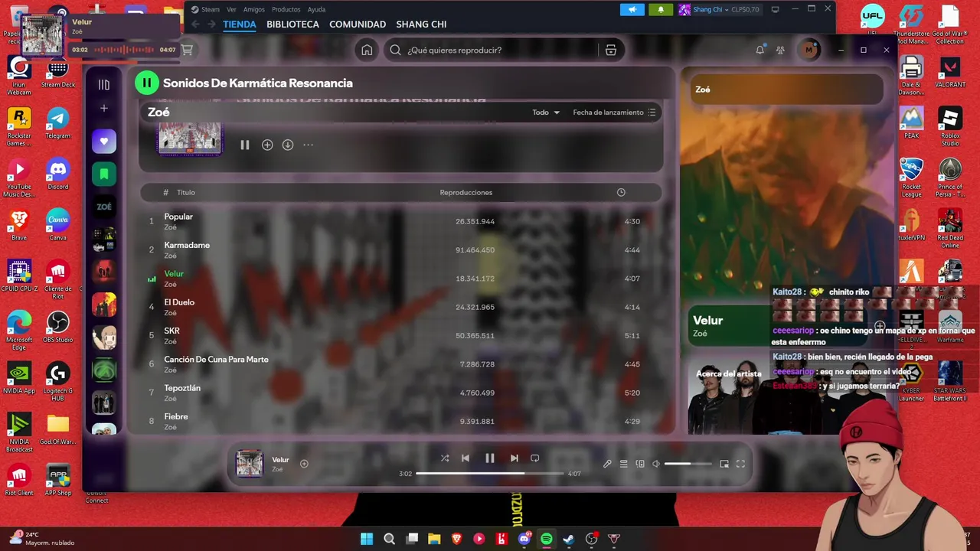Click the green pause button beside album title
Screen dimensions: 980x551
click(x=147, y=83)
